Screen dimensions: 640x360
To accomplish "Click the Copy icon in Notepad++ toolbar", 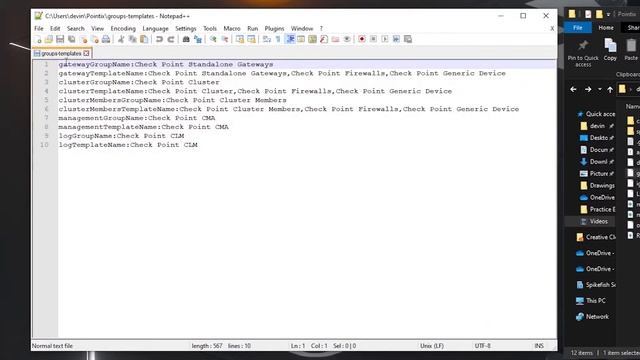I will 133,39.
